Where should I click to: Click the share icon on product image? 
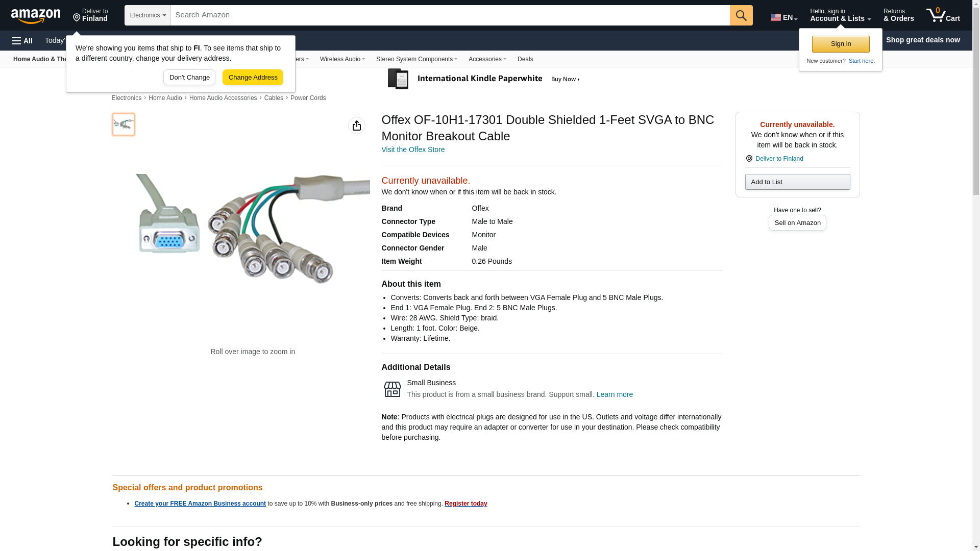coord(357,126)
